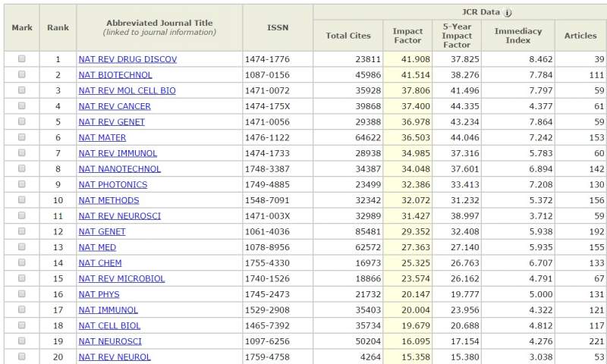
Task: Select the NAT METHODS row checkbox
Action: (22, 199)
